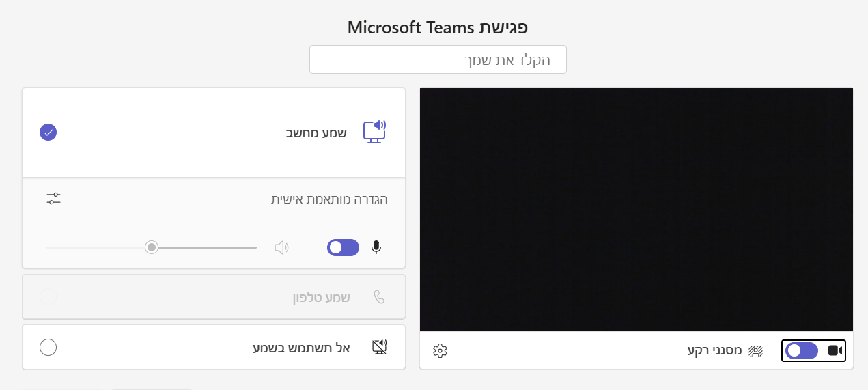The image size is (868, 390).
Task: Click the computer audio monitor icon
Action: pyautogui.click(x=374, y=132)
